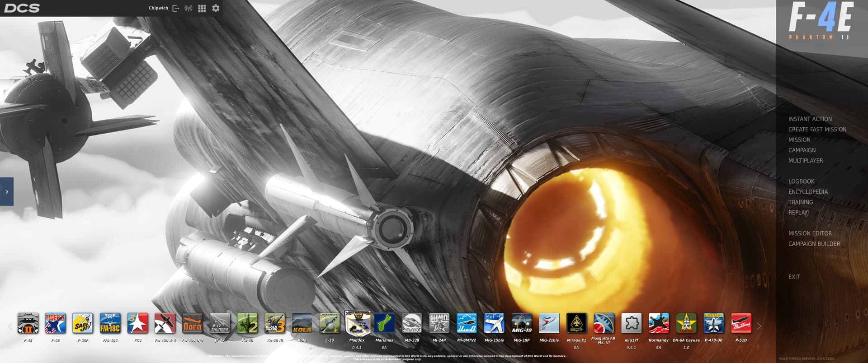The width and height of the screenshot is (868, 363).
Task: Open TRAINING
Action: [x=801, y=202]
